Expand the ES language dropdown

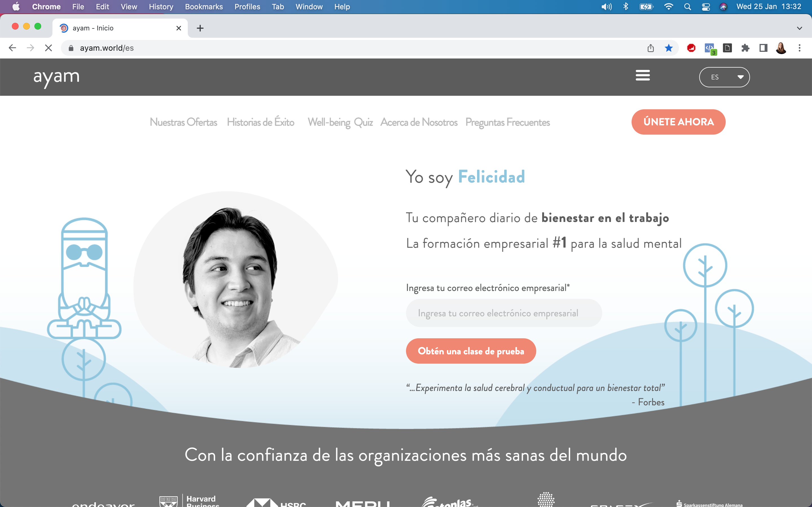pyautogui.click(x=724, y=77)
